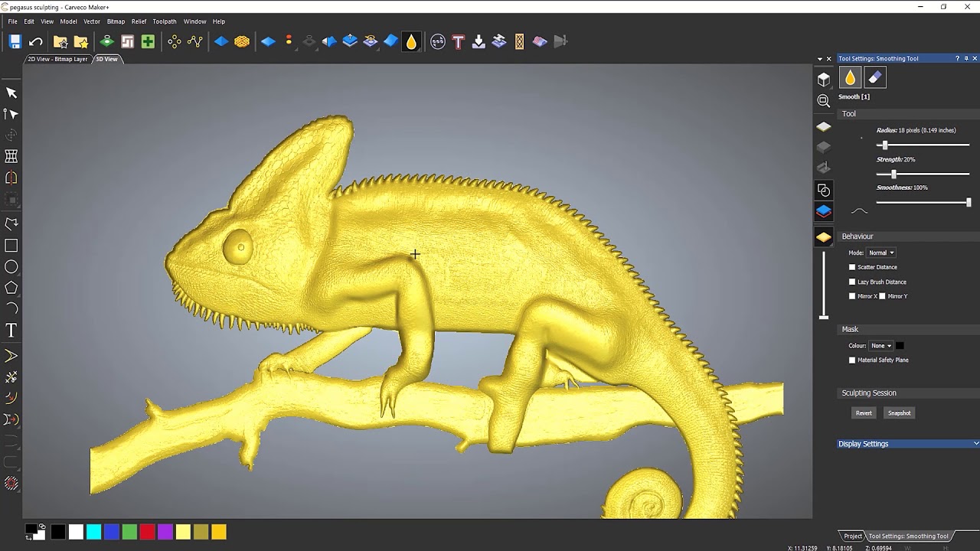Click the blue layered relief icon in view toolbar

tap(824, 211)
